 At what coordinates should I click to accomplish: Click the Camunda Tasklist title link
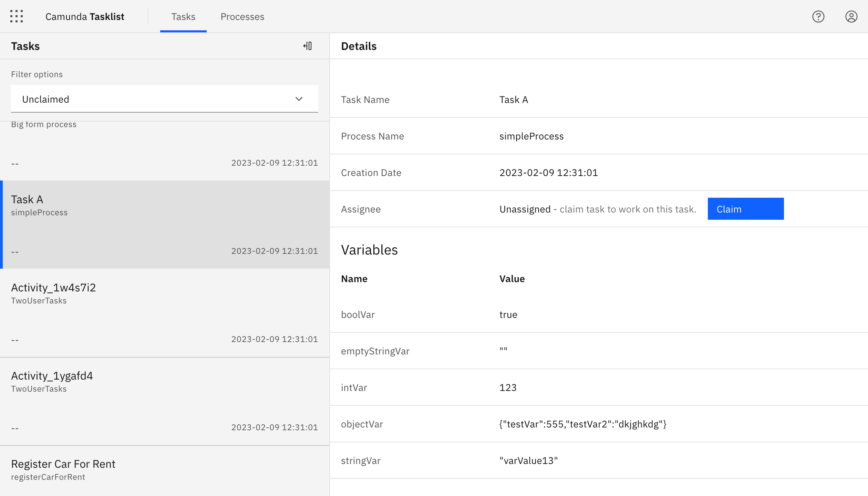tap(85, 17)
